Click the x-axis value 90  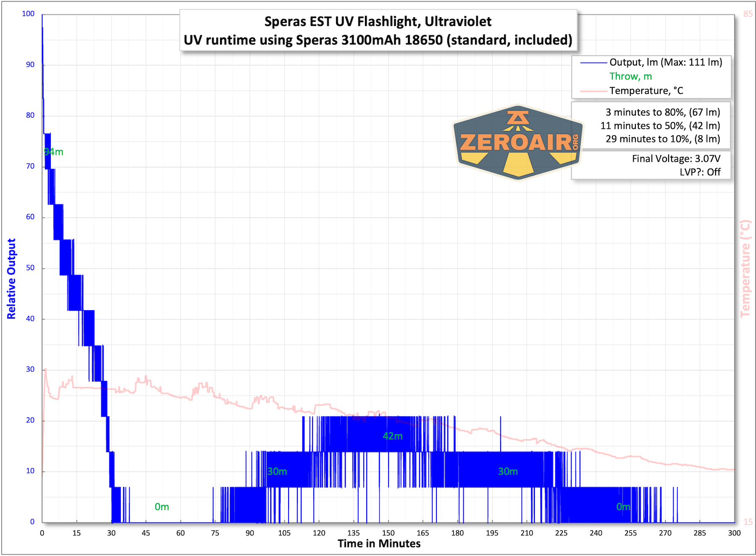(x=250, y=533)
